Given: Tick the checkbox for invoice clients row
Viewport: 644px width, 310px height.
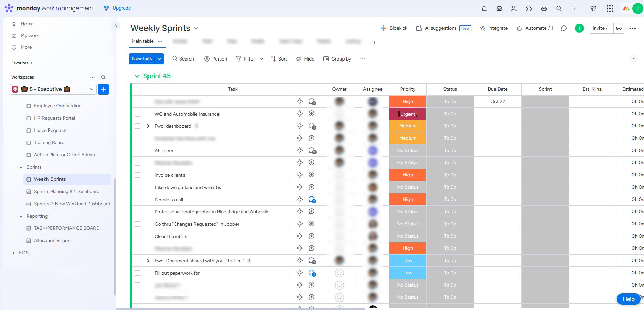Looking at the screenshot, I should click(x=137, y=175).
